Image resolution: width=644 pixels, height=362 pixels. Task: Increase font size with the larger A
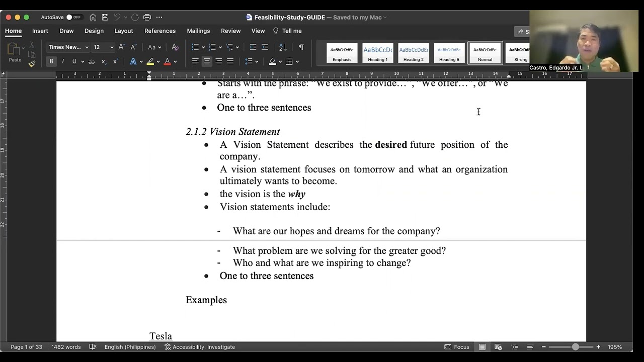(x=121, y=47)
